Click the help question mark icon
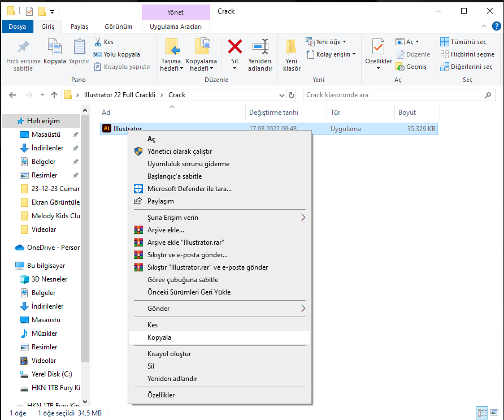 pos(496,26)
